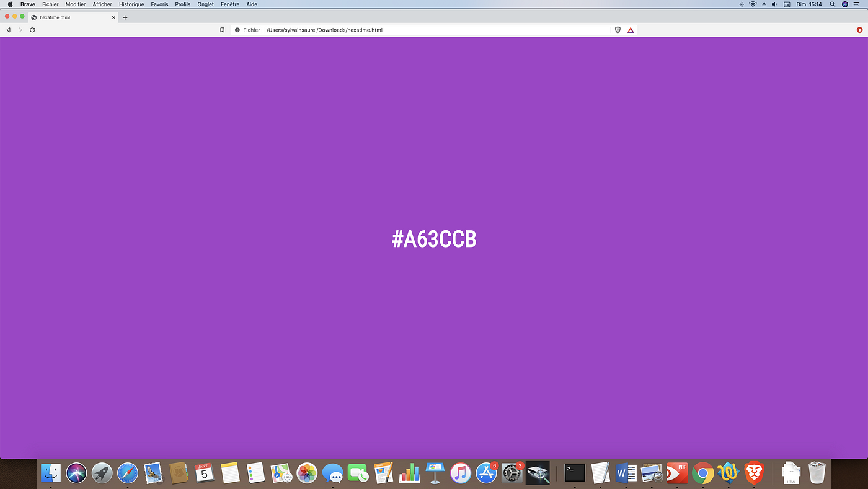Open App Store with badge 6

point(487,473)
